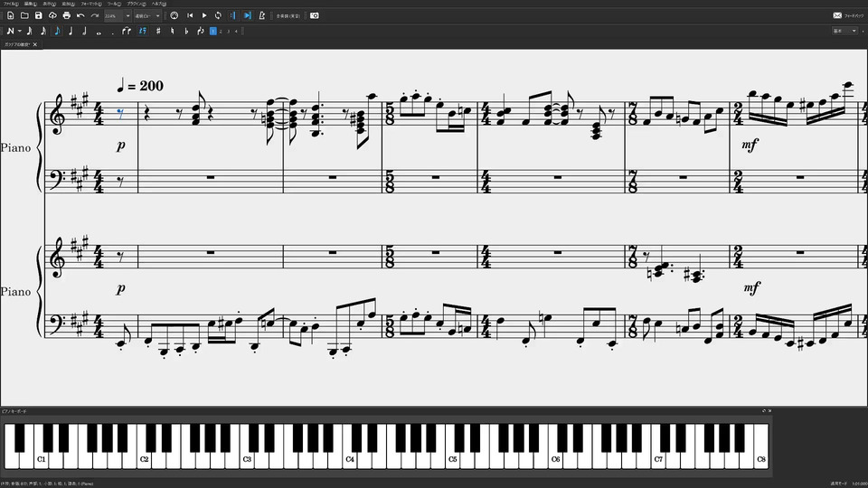Screen dimensions: 868x488
Task: Open the Add menu
Action: pos(68,4)
